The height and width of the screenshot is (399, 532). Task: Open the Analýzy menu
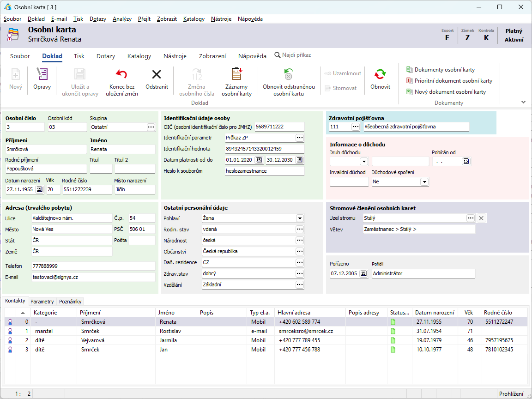tap(122, 19)
